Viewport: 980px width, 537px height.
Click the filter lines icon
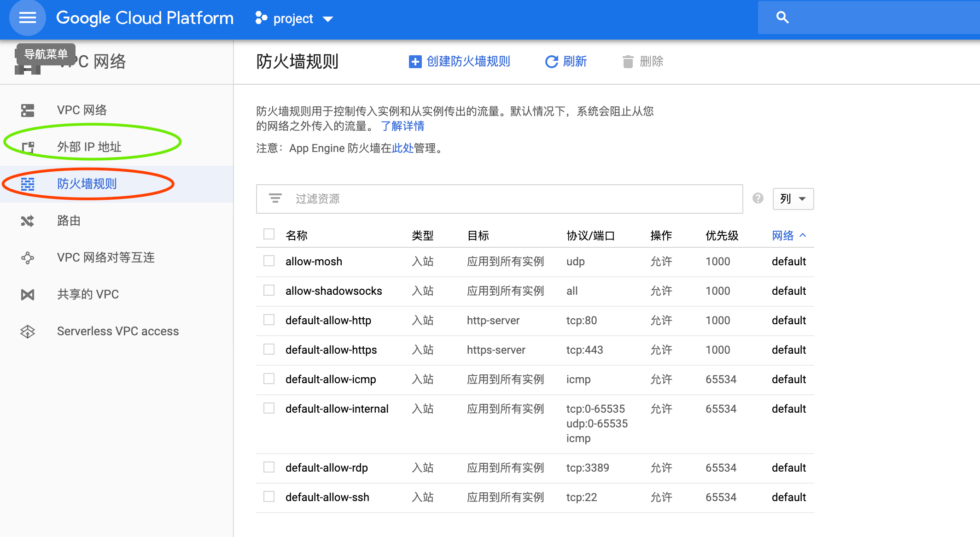point(275,198)
